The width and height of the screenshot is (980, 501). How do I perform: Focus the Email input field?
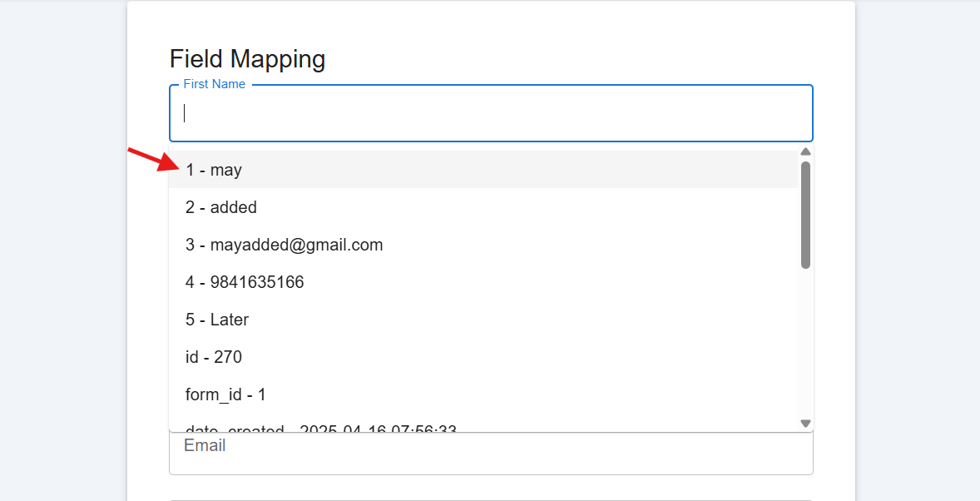491,453
